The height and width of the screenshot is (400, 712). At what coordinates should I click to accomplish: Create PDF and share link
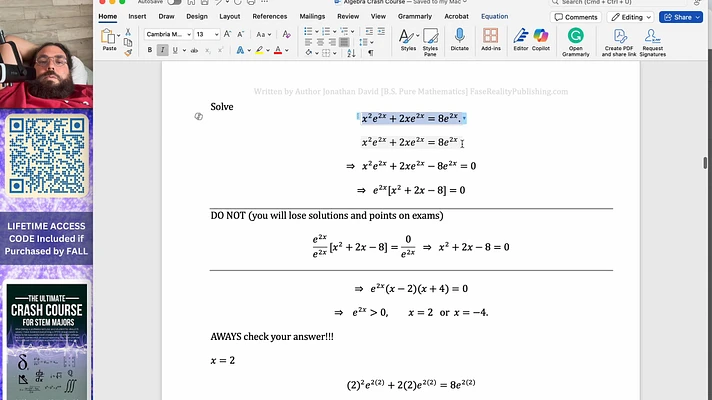pos(619,42)
